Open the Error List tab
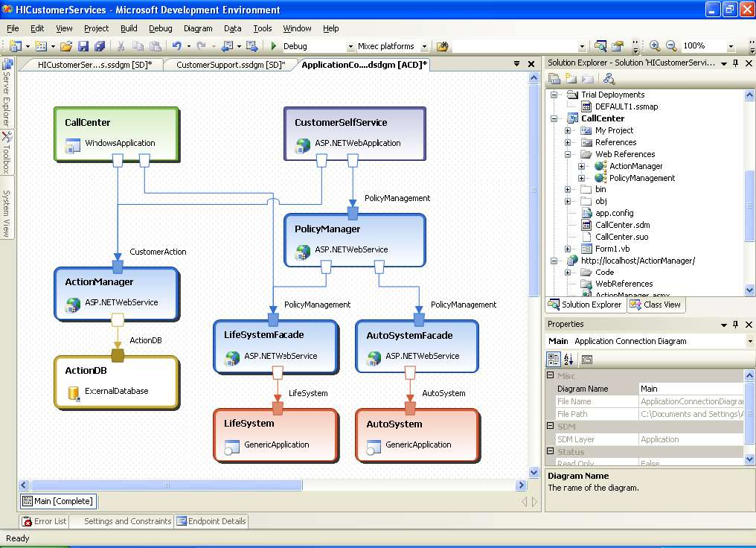 tap(45, 521)
